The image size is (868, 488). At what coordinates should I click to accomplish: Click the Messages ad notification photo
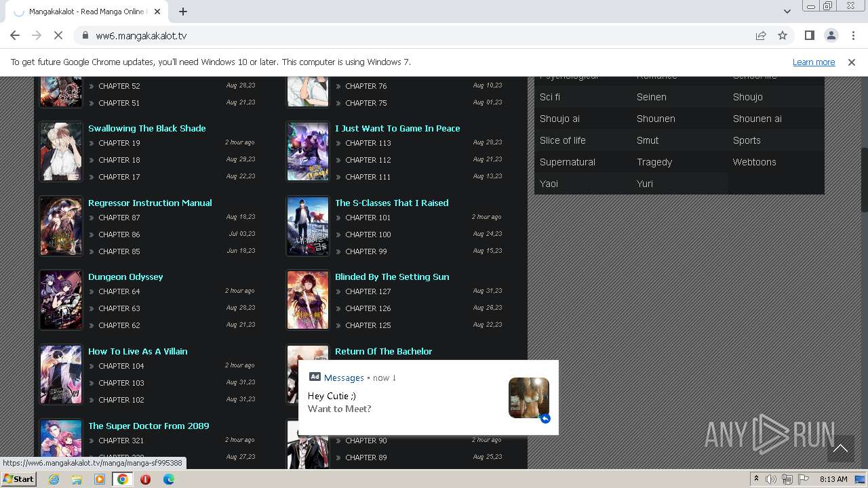[x=529, y=398]
